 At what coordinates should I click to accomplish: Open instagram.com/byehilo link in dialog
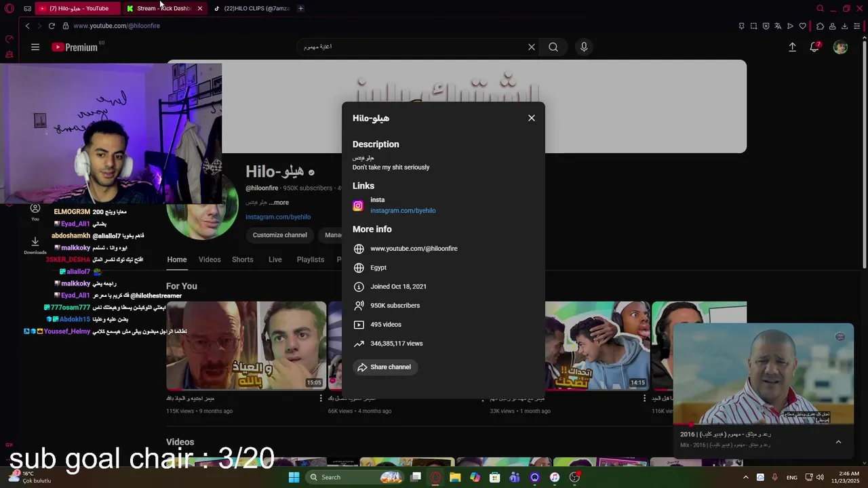403,211
